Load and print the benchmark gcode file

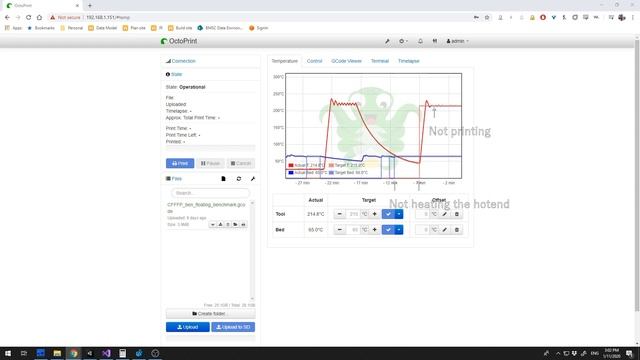coord(243,224)
